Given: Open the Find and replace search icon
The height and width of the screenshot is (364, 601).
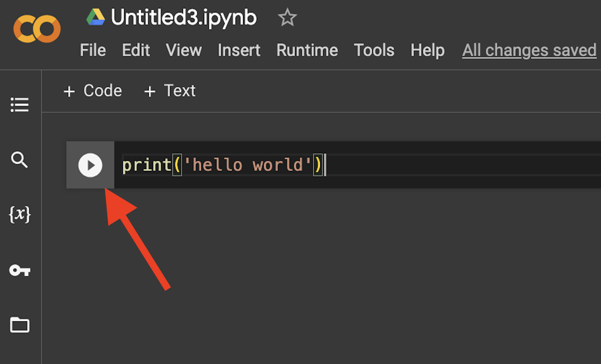Looking at the screenshot, I should tap(19, 160).
